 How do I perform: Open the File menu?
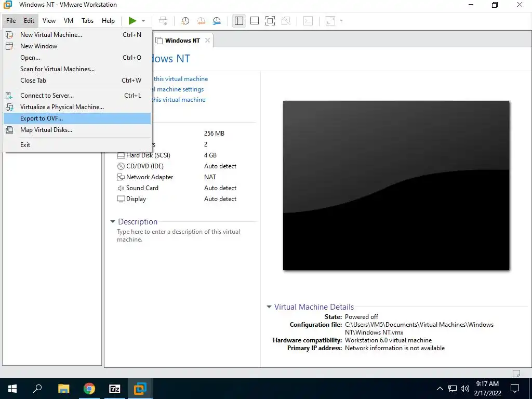click(11, 21)
